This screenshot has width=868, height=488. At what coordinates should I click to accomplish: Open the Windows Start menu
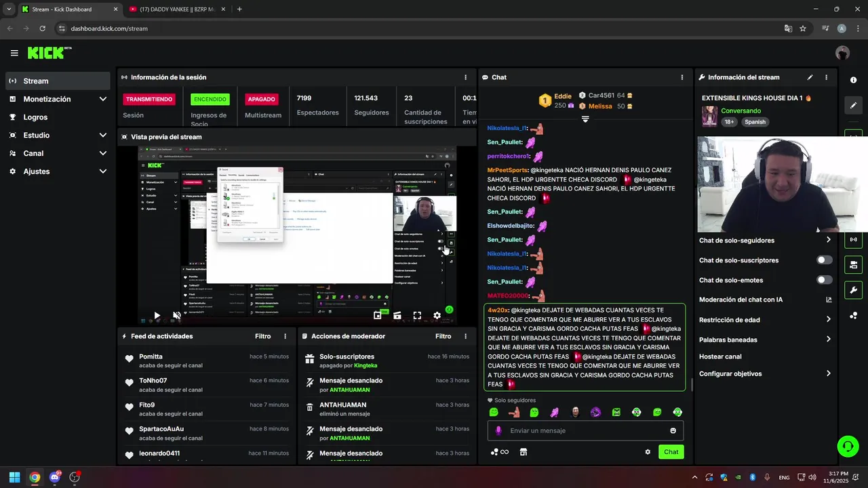coord(14,477)
